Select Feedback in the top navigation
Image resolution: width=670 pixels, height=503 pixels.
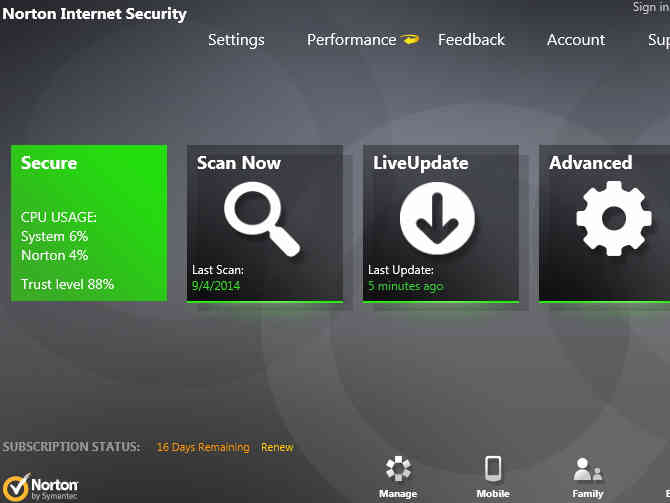pos(471,40)
